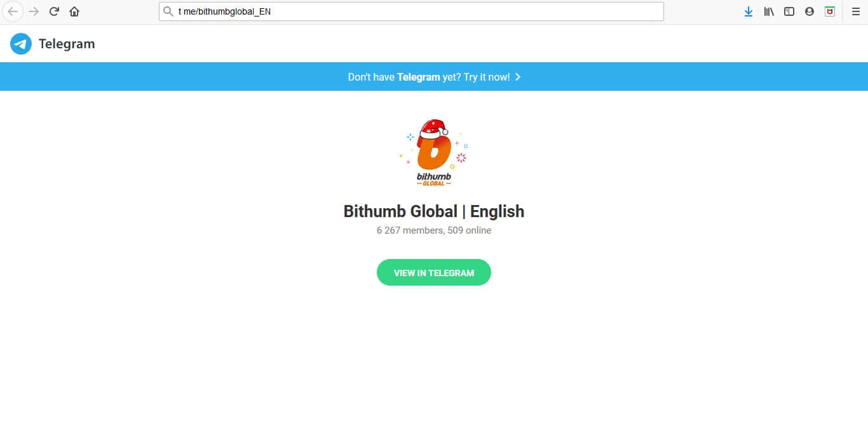Reload the current page
The height and width of the screenshot is (445, 868).
(x=54, y=11)
